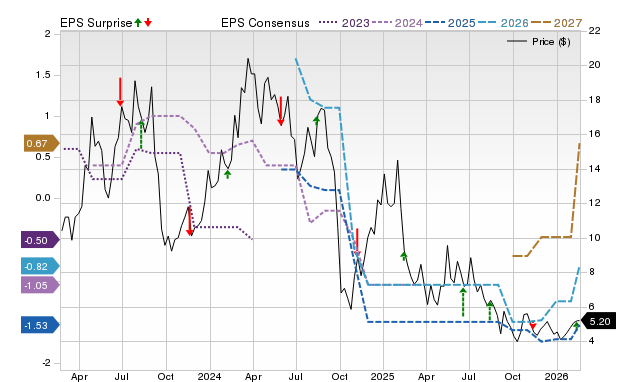This screenshot has width=640, height=382.
Task: Click the 2026 x-axis label
Action: point(557,376)
